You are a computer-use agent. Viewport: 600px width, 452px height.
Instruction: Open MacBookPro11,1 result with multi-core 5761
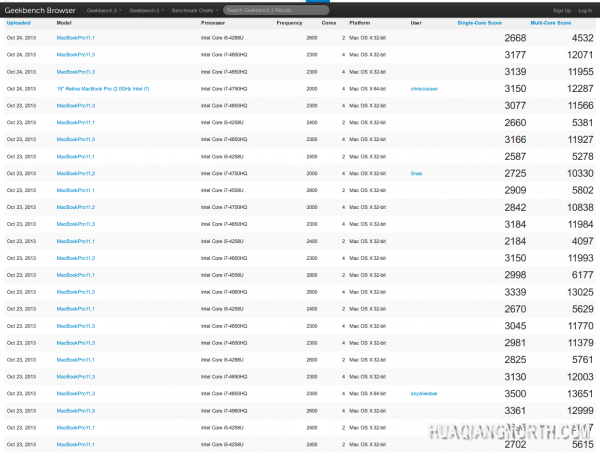75,360
